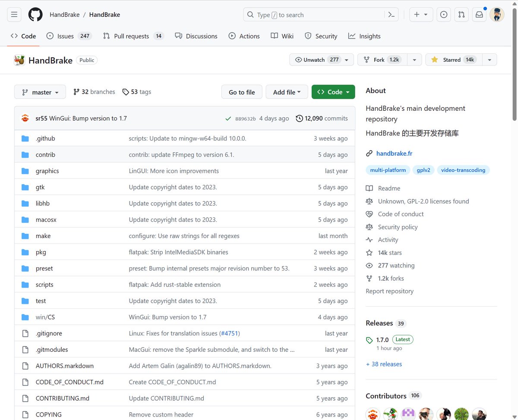This screenshot has width=518, height=420.
Task: Click the Report repository link
Action: pos(389,291)
